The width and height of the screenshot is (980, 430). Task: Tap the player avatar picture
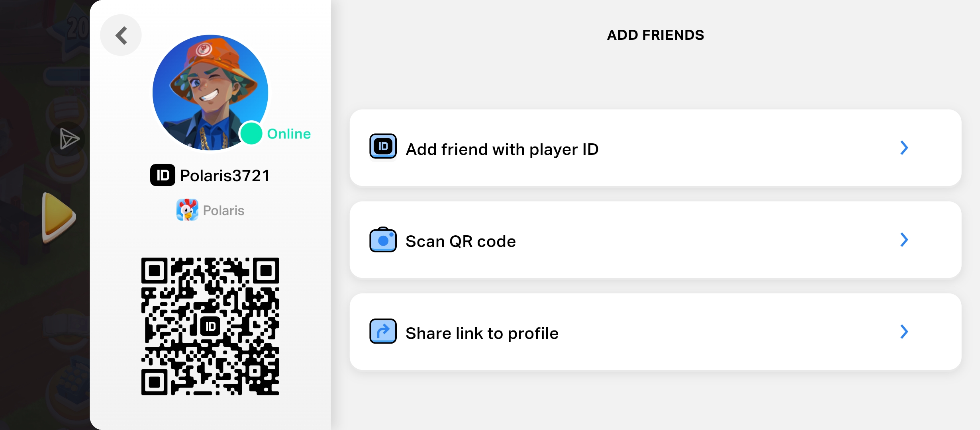point(210,92)
